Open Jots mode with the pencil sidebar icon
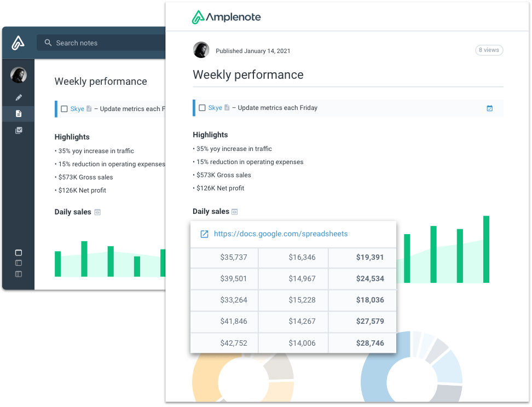Viewport: 532px width, 407px height. (x=19, y=97)
